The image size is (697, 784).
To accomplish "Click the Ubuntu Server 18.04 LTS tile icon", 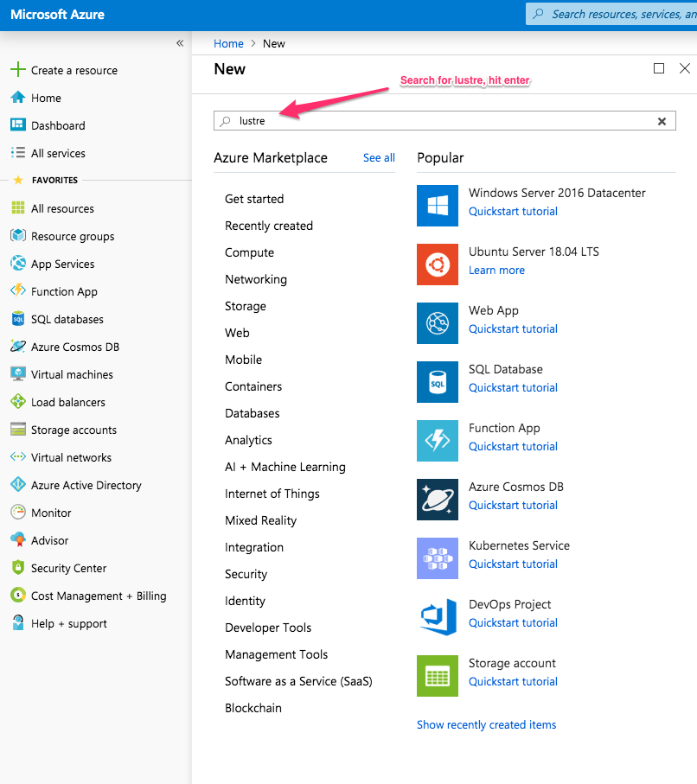I will click(438, 265).
